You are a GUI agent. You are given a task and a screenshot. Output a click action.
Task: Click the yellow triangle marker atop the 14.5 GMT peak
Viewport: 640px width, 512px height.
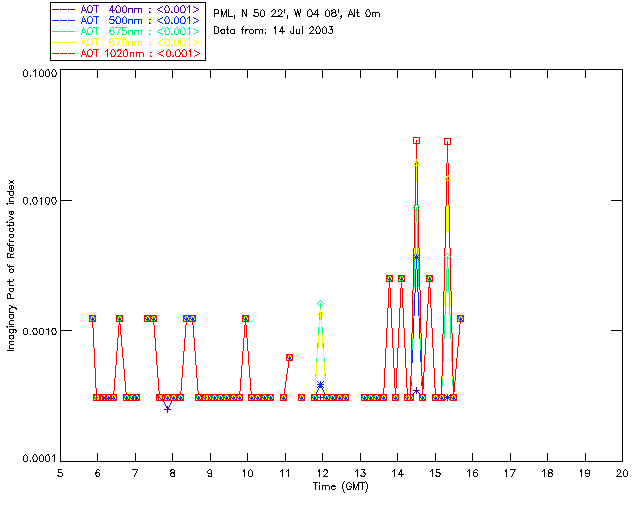tap(416, 163)
